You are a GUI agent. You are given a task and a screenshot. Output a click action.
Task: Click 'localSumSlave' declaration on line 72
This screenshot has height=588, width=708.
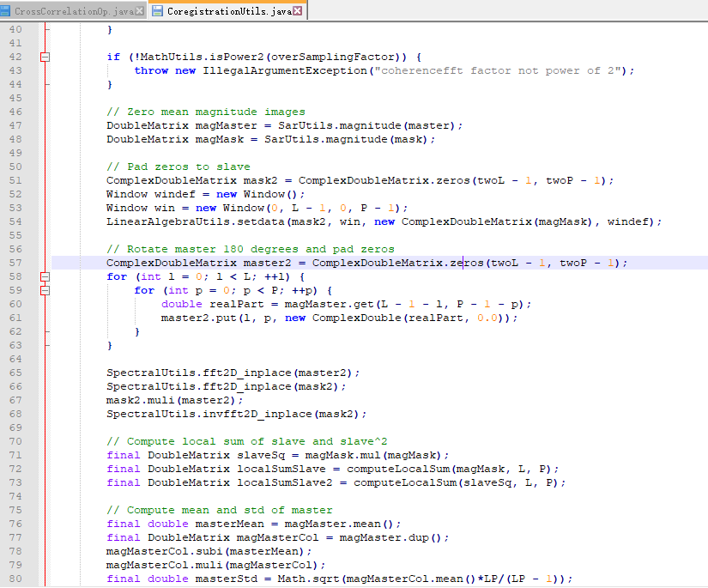(x=281, y=469)
